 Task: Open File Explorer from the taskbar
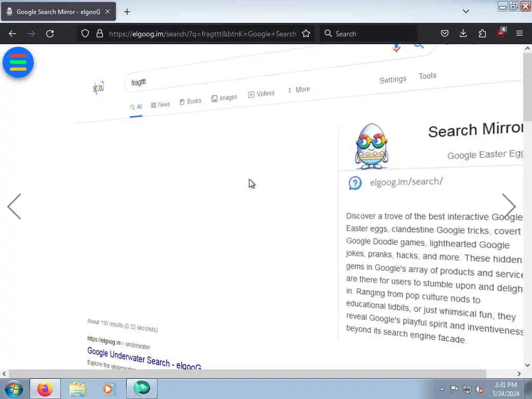77,389
